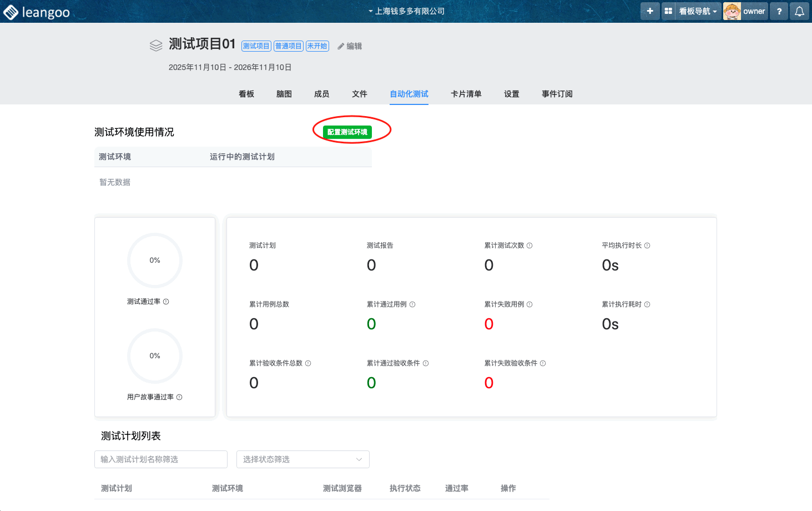The image size is (812, 511).
Task: Open notifications bell icon
Action: click(799, 11)
